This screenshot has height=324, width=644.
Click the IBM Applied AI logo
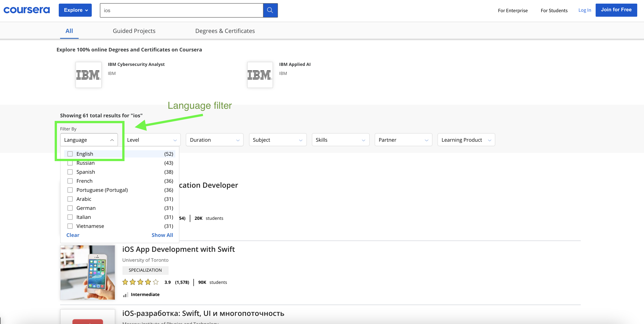pos(260,75)
